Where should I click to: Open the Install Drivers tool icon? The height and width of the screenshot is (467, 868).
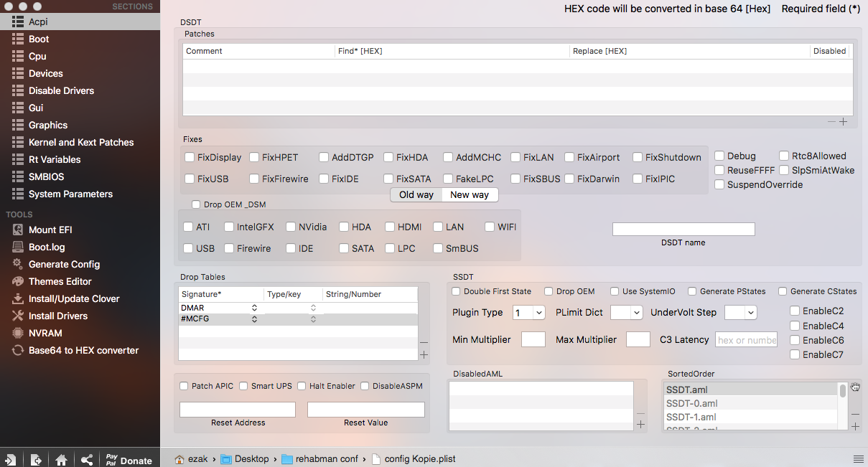pyautogui.click(x=18, y=316)
